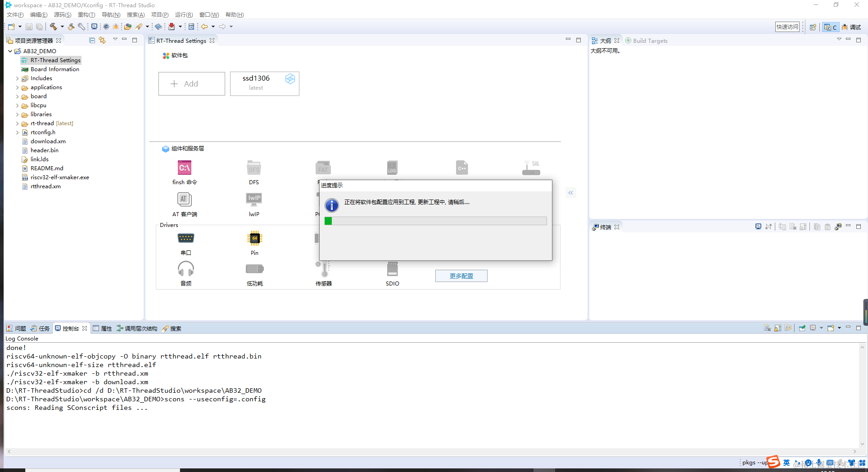Screen dimensions: 868x472
Task: Click the open terminal icon in terminal panel
Action: [x=758, y=227]
